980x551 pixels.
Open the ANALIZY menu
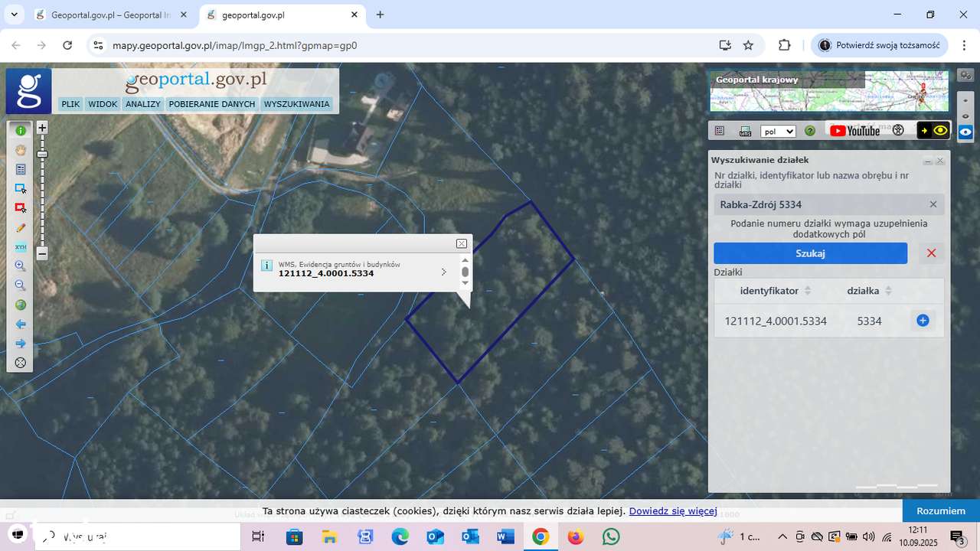pos(143,104)
